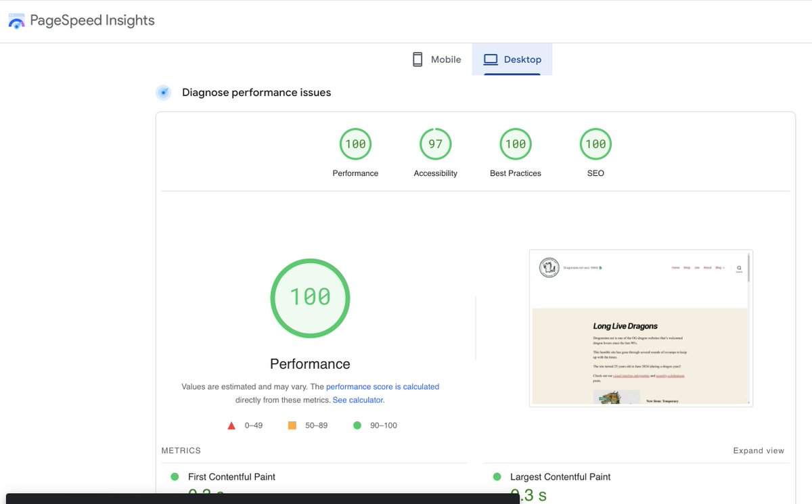Select the SEO 100 score circle
The image size is (812, 504).
tap(595, 143)
